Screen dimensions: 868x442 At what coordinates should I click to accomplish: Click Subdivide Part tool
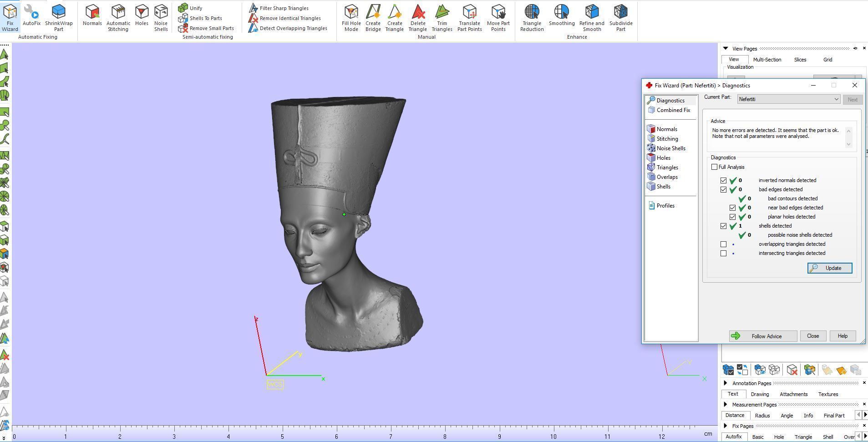[x=621, y=18]
